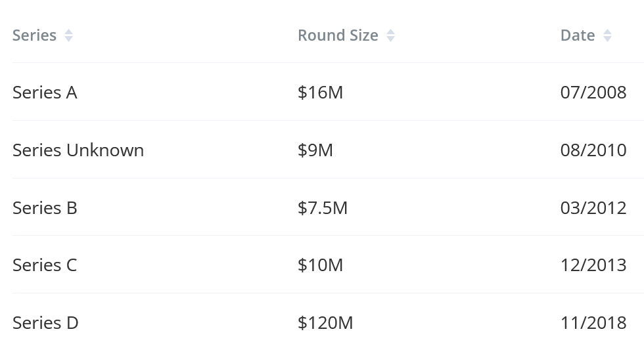This screenshot has height=342, width=644.
Task: Click the 07/2008 date cell
Action: click(593, 93)
